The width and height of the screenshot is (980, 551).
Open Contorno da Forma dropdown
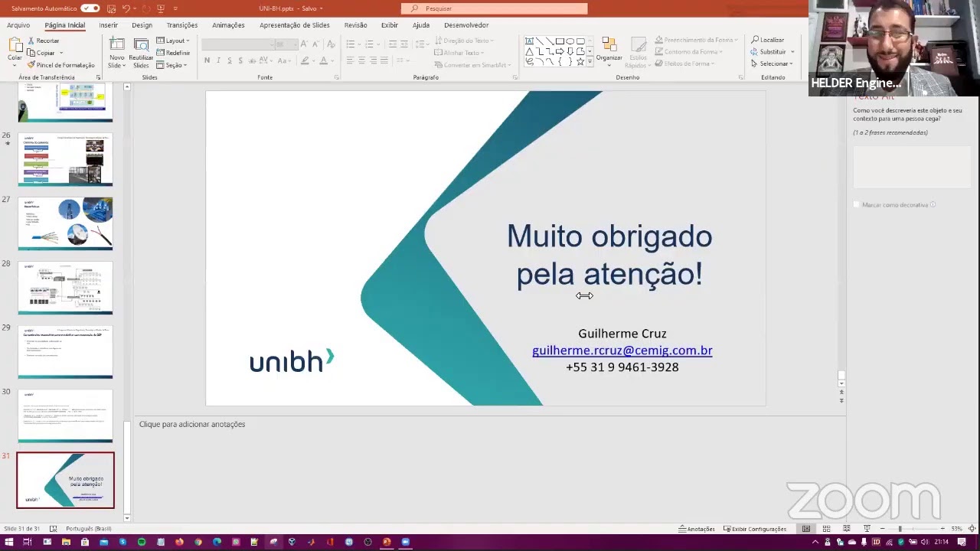coord(688,52)
